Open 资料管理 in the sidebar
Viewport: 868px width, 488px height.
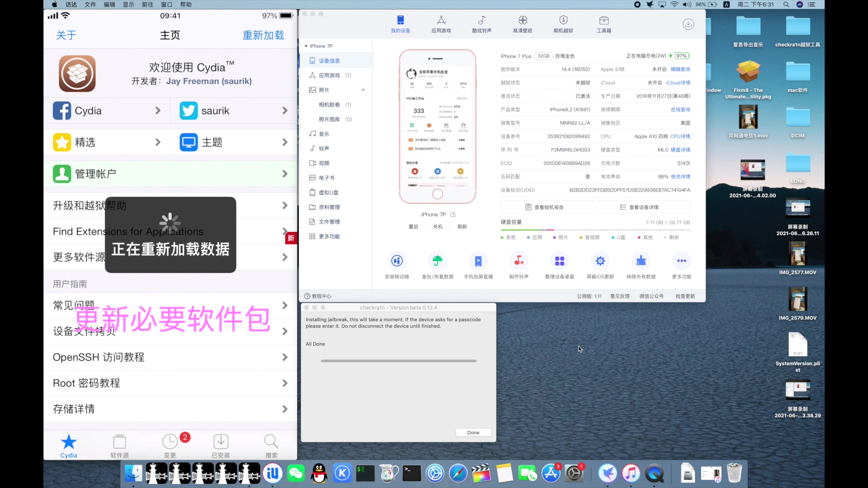(335, 207)
